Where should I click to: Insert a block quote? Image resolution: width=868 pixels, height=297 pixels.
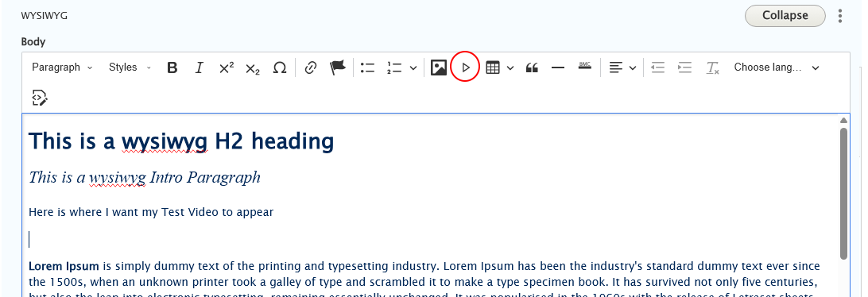[x=532, y=68]
